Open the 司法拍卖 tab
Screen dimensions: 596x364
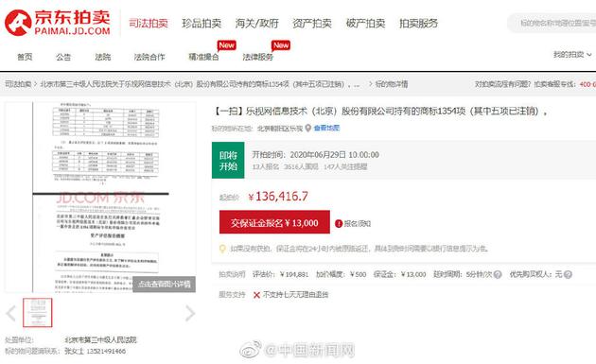click(x=149, y=24)
